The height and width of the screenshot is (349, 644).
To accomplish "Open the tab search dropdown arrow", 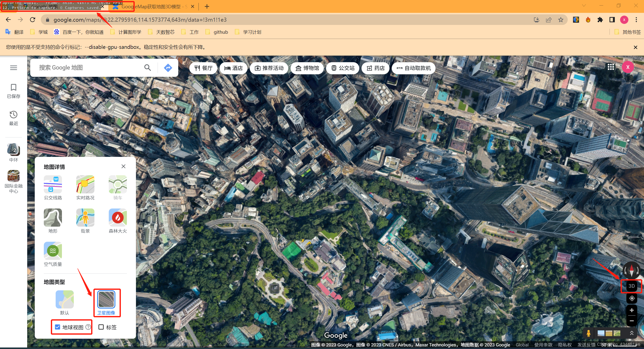I will pyautogui.click(x=584, y=6).
